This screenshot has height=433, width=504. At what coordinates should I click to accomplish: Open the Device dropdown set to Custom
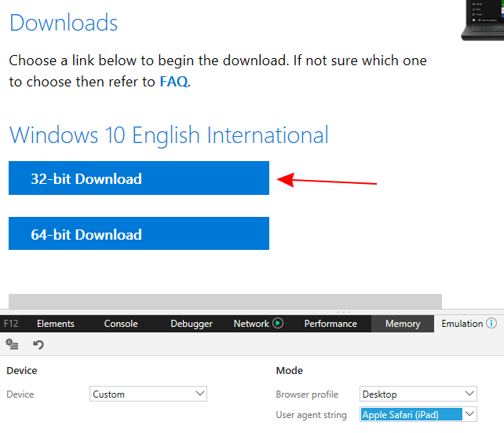(x=148, y=394)
